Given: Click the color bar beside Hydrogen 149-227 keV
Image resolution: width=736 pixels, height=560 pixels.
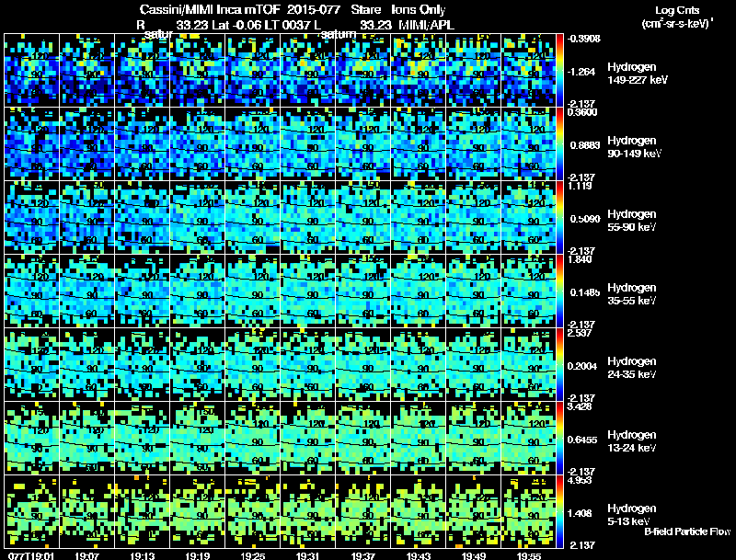Looking at the screenshot, I should tap(559, 70).
